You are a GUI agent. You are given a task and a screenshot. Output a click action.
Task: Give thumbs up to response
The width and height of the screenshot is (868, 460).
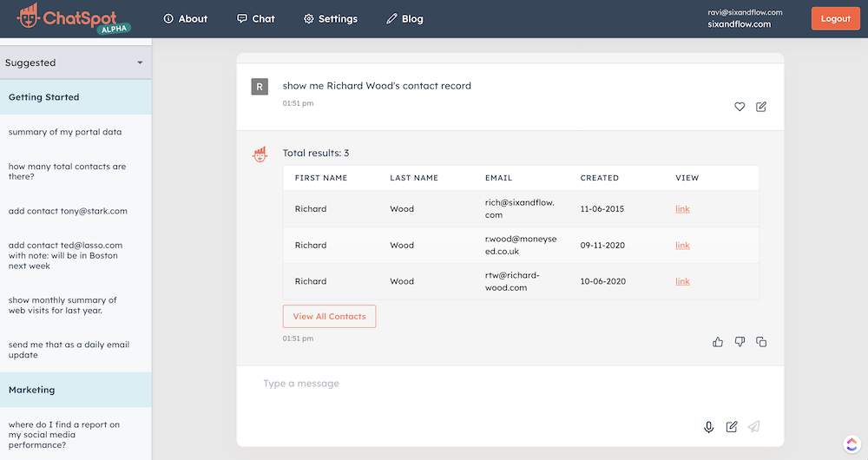[x=718, y=342]
